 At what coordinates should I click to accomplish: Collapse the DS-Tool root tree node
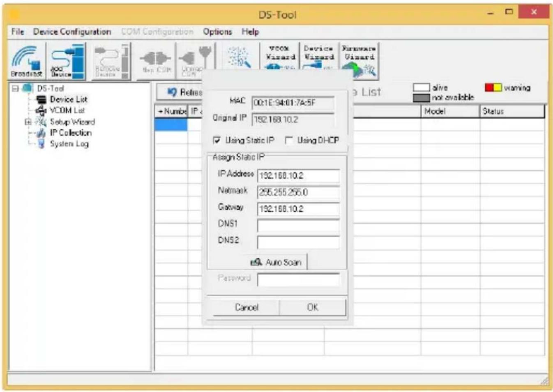15,88
